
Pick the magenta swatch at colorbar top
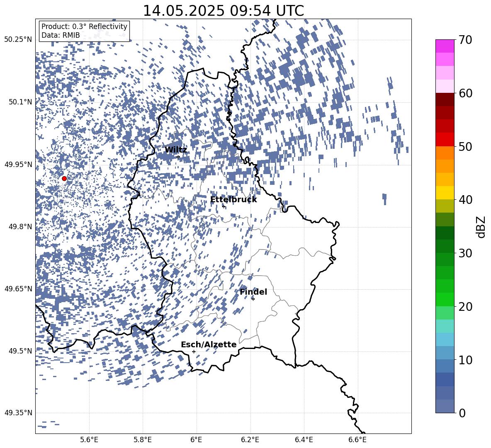445,46
